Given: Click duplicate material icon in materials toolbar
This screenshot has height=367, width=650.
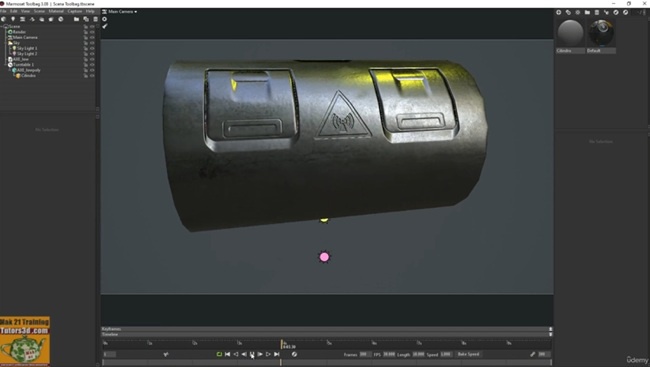Looking at the screenshot, I should coord(568,12).
